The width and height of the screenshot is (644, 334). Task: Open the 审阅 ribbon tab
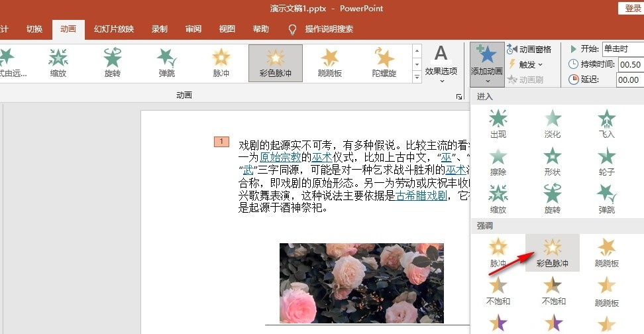(193, 29)
